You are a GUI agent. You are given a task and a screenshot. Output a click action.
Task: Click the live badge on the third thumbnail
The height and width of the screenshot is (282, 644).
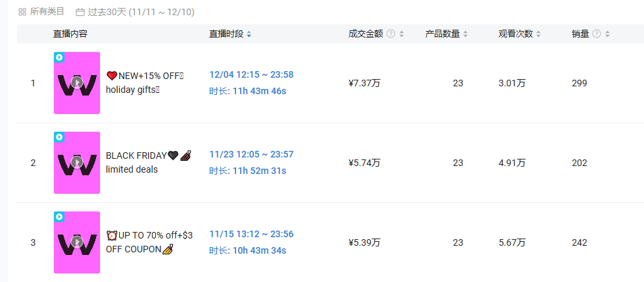pyautogui.click(x=59, y=217)
